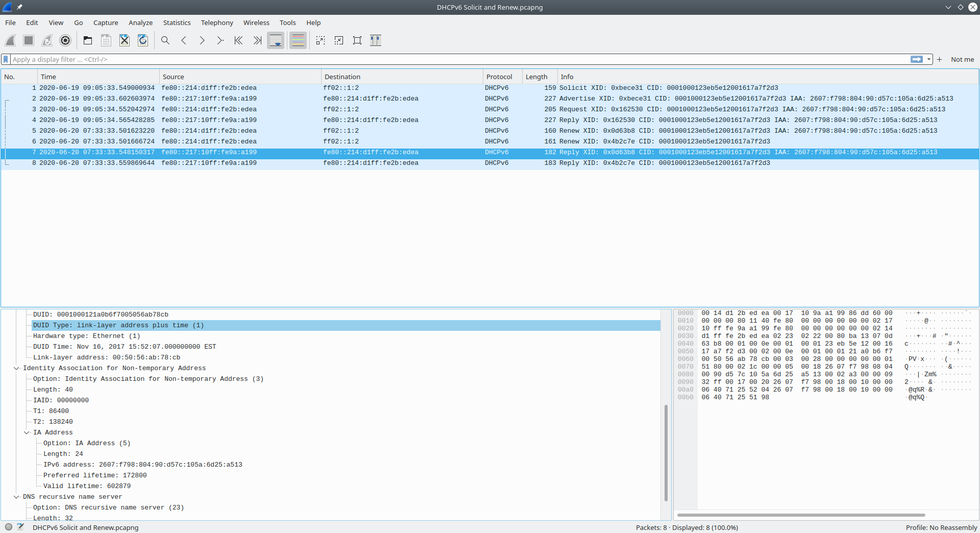Select packet 6 Renew XID 0x4b2c7e
The height and width of the screenshot is (533, 980).
(490, 141)
